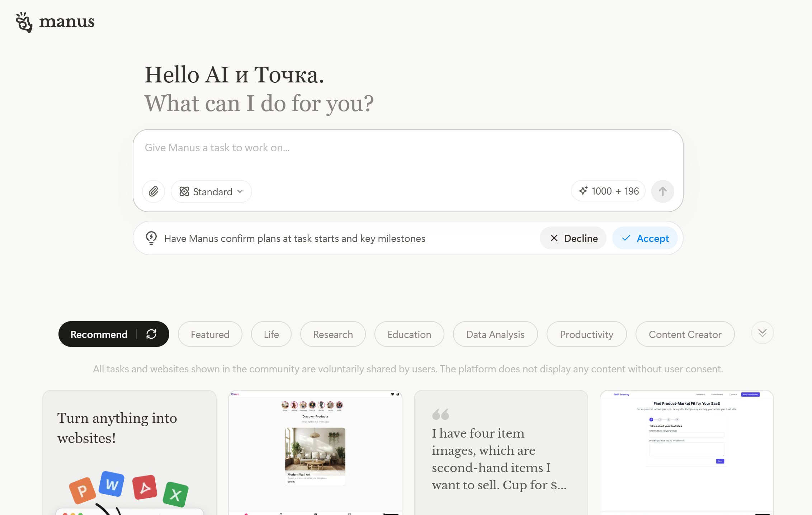Select the Recommend tab

coord(99,334)
